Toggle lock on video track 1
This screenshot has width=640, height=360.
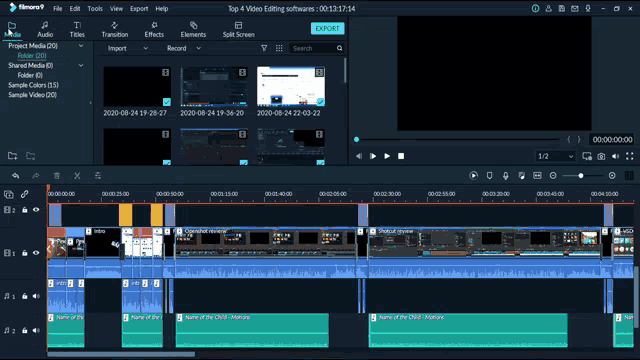tap(24, 253)
